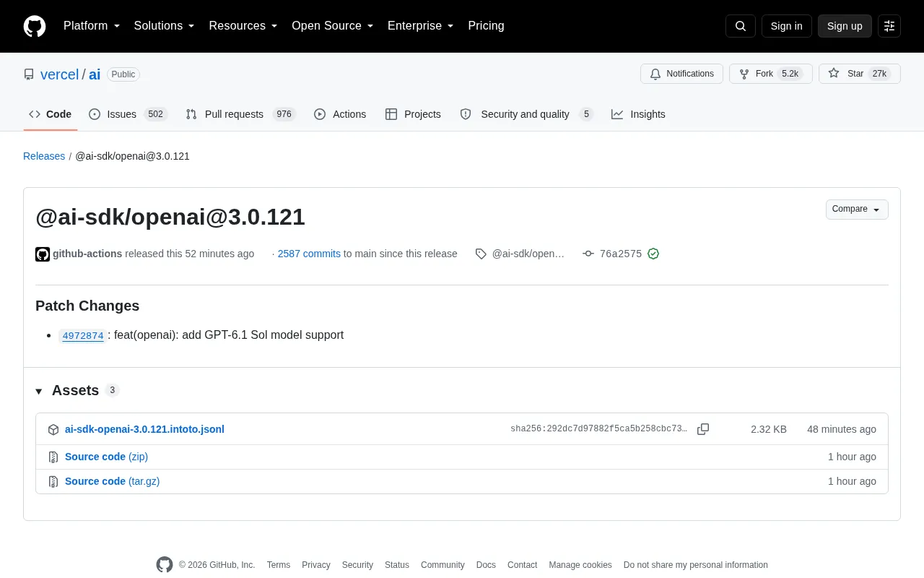Switch to the Pull requests tab
Screen dimensions: 924x578
click(240, 114)
